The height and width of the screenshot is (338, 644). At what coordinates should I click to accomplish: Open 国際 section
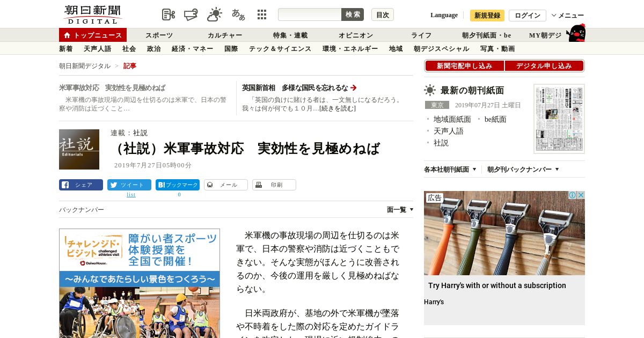pyautogui.click(x=231, y=49)
